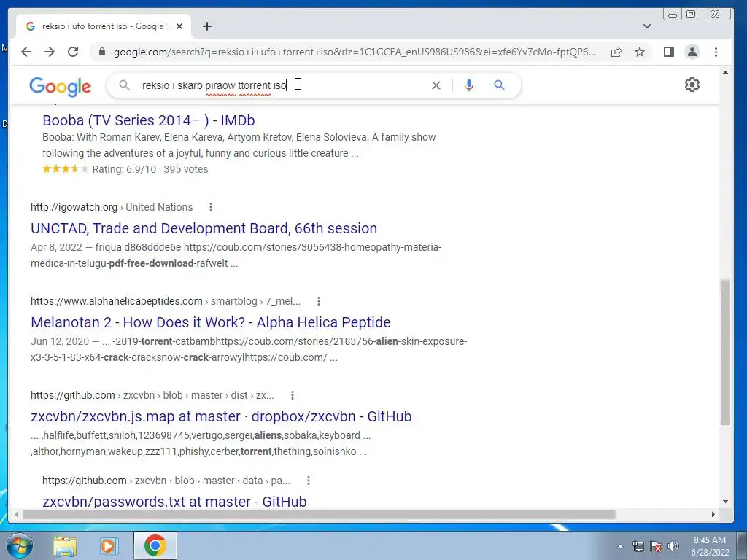The width and height of the screenshot is (747, 560).
Task: Clear the search box text
Action: click(x=436, y=85)
